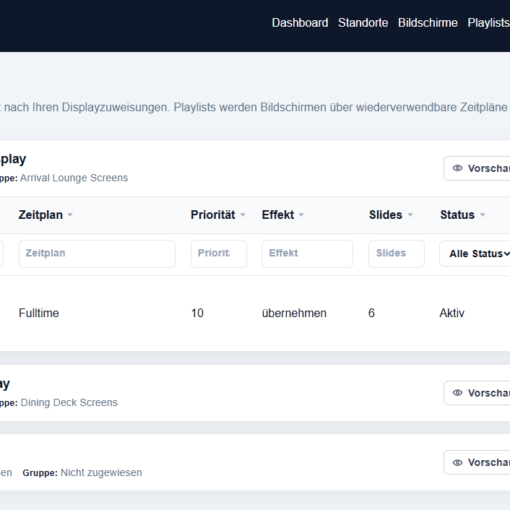Click Vorschau for Nicht zugewiesen group
Screen dimensions: 510x510
[477, 462]
